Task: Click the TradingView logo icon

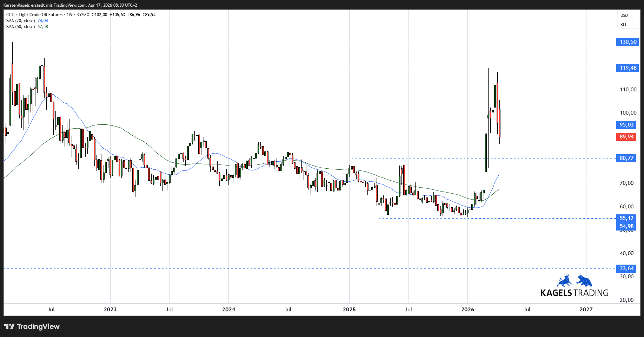Action: 9,326
